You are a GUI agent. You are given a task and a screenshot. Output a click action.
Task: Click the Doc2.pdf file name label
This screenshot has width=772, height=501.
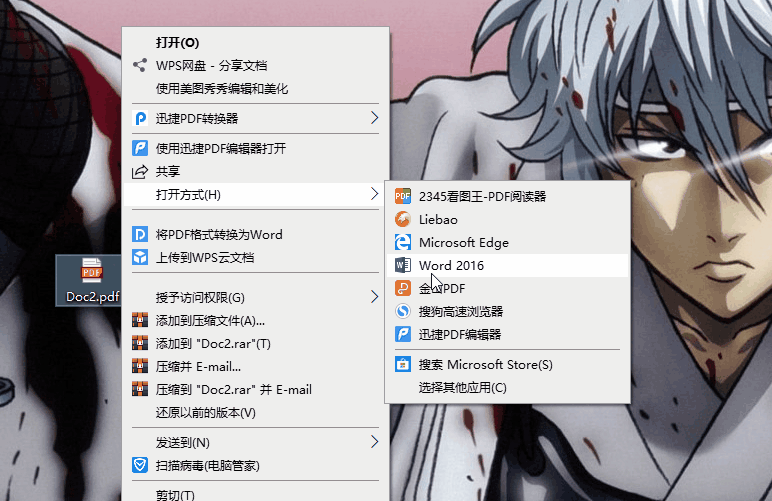click(x=93, y=297)
